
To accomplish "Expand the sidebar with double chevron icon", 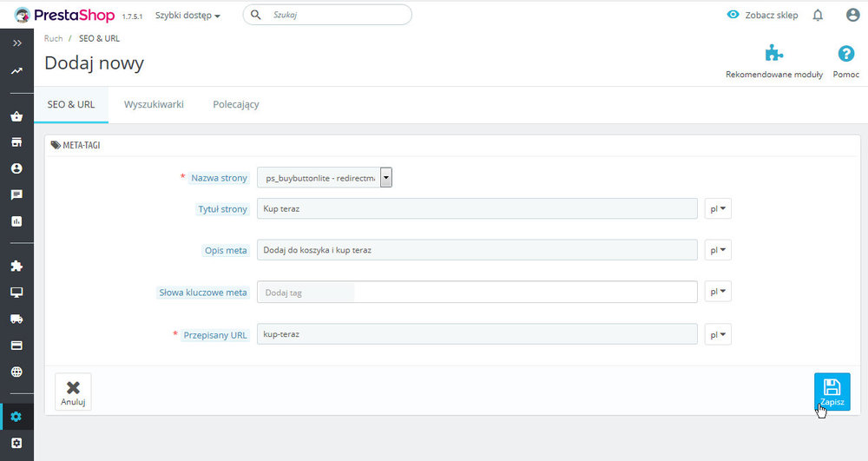I will pos(17,43).
